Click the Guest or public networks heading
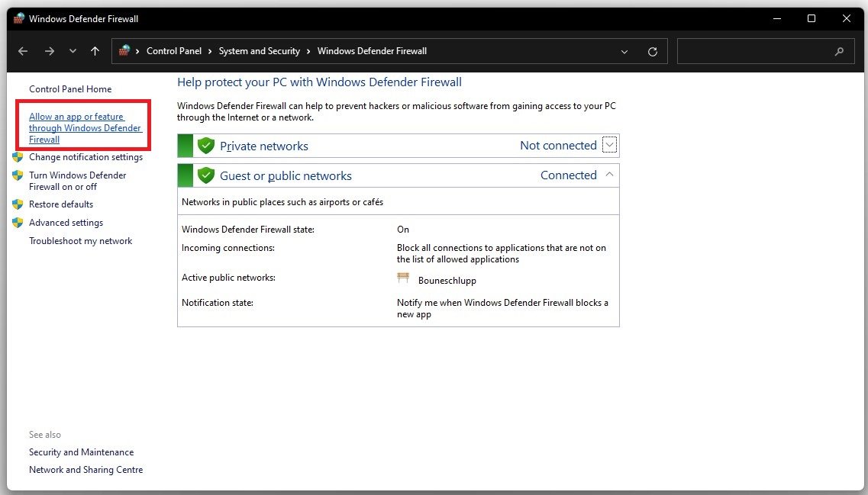The height and width of the screenshot is (495, 868). tap(286, 176)
